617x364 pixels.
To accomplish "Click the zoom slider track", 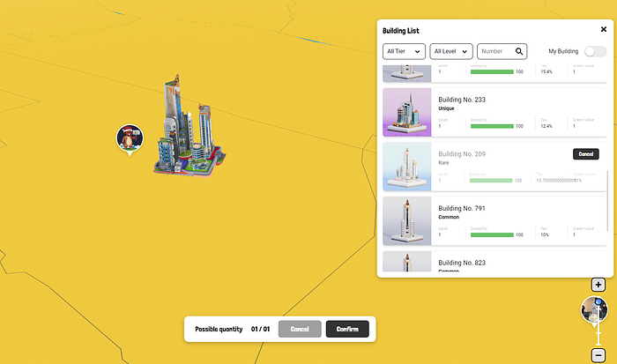I will click(x=598, y=337).
